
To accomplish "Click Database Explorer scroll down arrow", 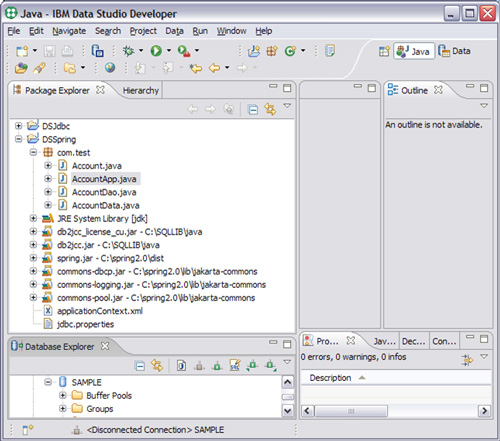I will coord(288,410).
